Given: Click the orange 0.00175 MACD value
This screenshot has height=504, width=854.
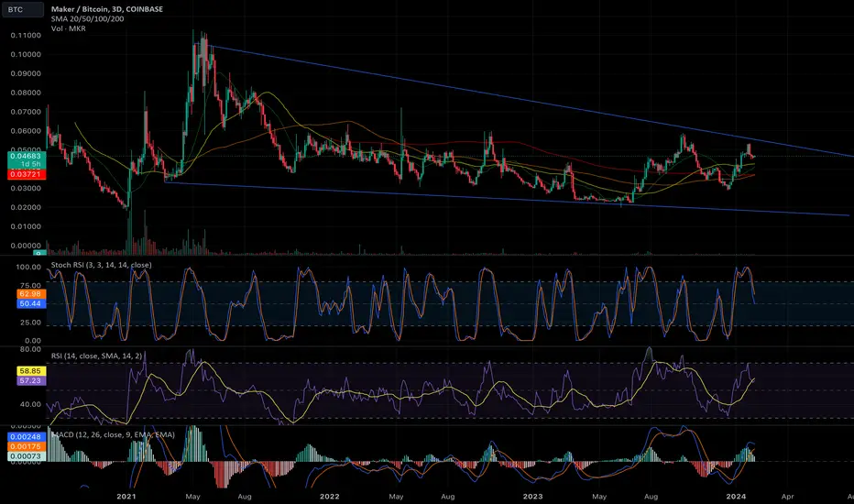Looking at the screenshot, I should (x=26, y=447).
